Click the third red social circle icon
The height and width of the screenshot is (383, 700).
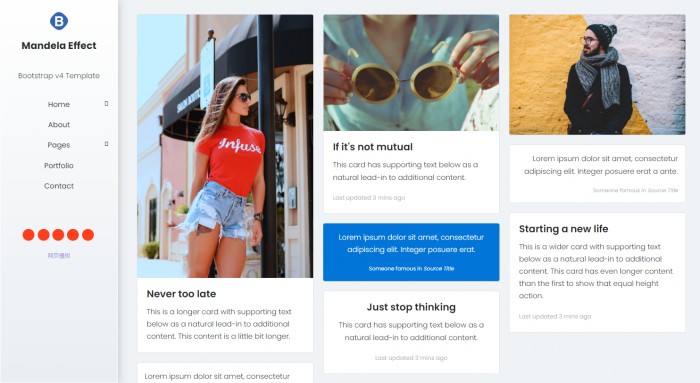tap(58, 235)
